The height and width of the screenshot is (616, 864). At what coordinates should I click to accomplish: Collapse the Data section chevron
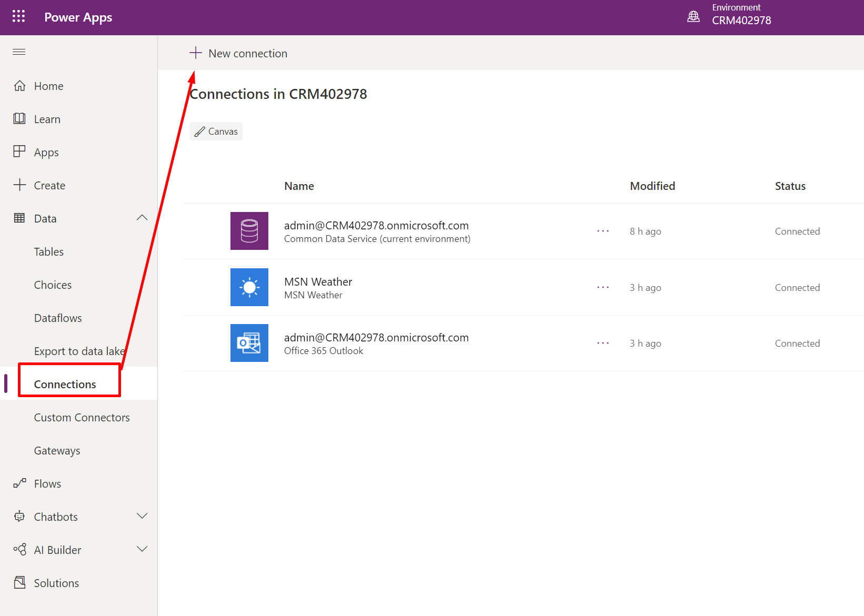(x=142, y=218)
